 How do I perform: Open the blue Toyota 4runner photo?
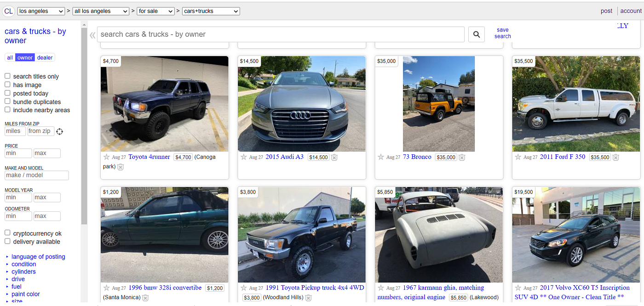[165, 104]
